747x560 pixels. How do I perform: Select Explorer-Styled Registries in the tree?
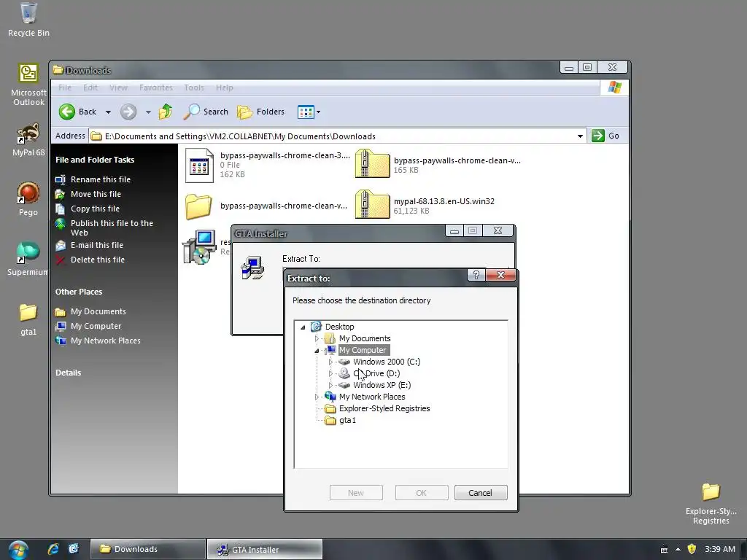click(384, 408)
